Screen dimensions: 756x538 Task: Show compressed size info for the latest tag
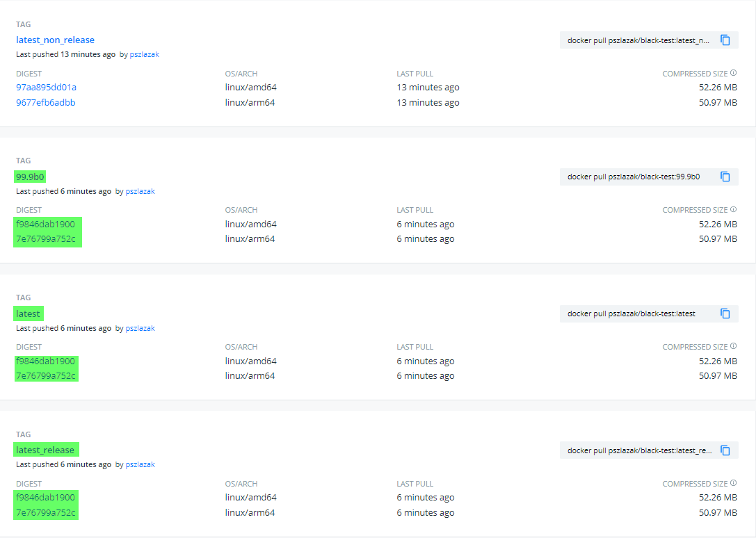733,346
